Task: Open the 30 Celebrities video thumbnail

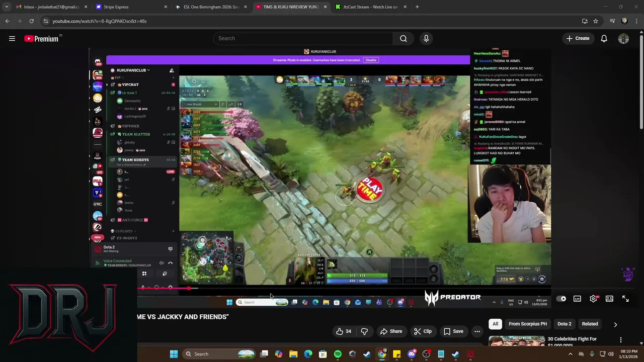Action: (517, 341)
